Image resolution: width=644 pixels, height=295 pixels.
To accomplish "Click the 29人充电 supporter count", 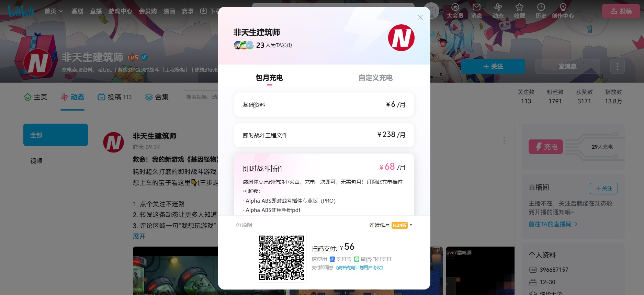I will click(x=602, y=147).
